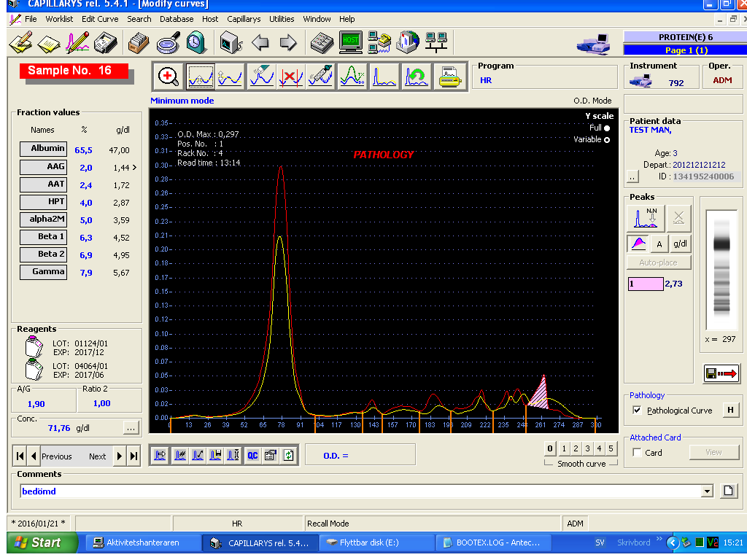
Task: Set smooth curve level to 3
Action: point(587,448)
